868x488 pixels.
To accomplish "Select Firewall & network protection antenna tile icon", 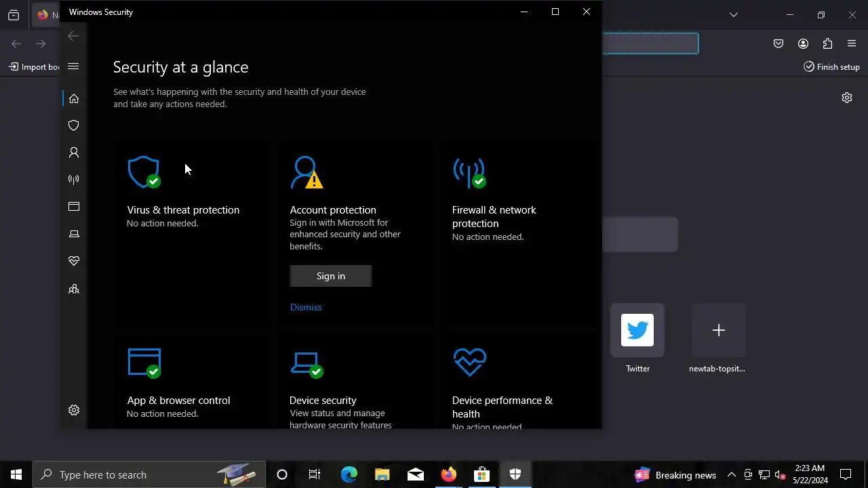I will (x=469, y=172).
